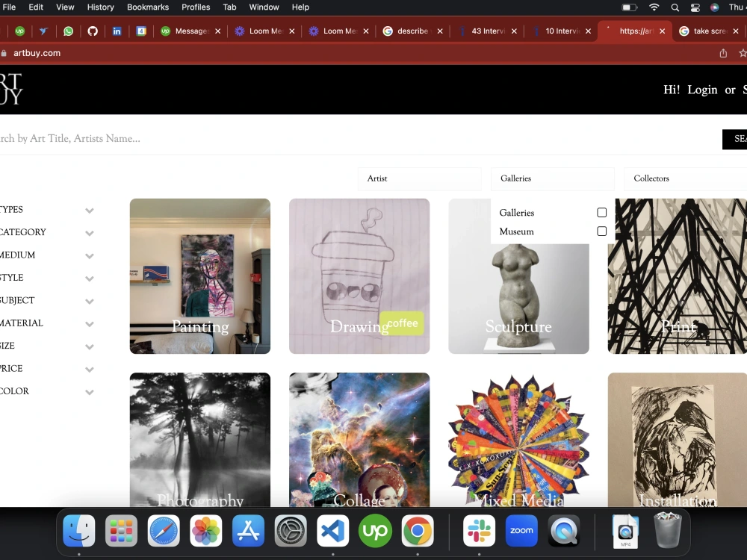The image size is (747, 560).
Task: Click the Siri icon in menu bar
Action: click(715, 7)
